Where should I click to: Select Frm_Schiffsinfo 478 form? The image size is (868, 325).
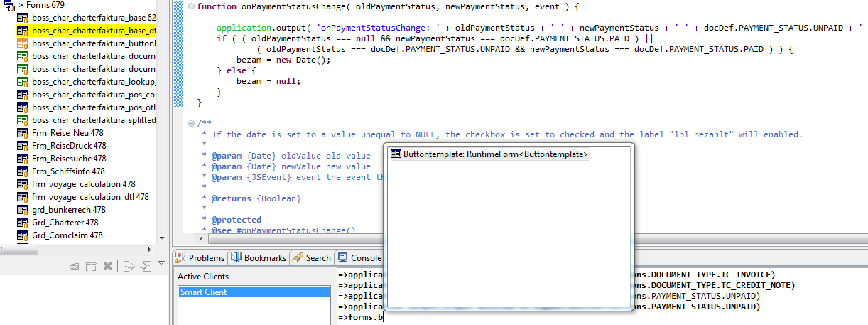[68, 171]
